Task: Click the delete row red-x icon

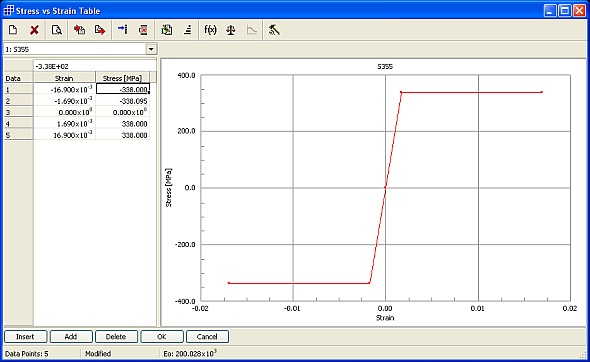Action: [x=143, y=30]
